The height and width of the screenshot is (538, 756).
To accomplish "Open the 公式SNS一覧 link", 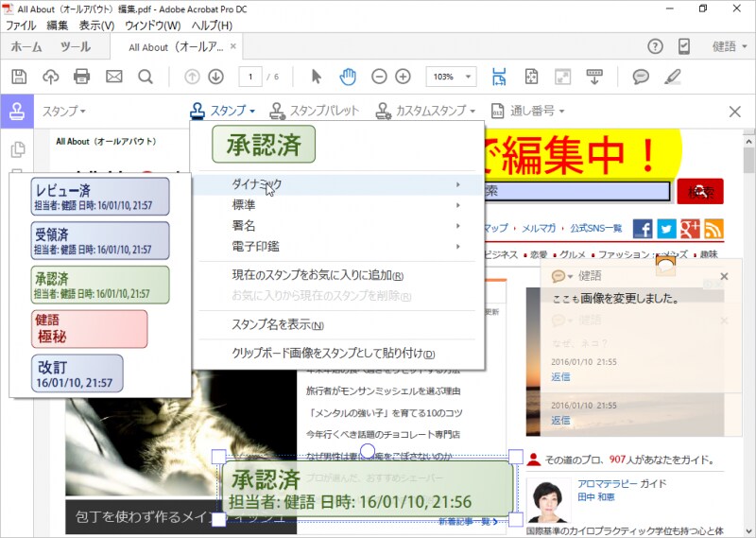I will (x=596, y=228).
